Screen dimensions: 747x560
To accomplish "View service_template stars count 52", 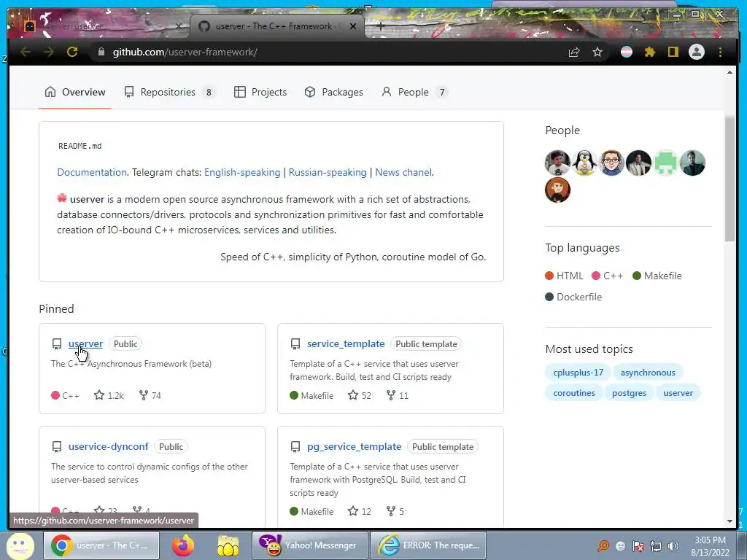I will coord(360,395).
